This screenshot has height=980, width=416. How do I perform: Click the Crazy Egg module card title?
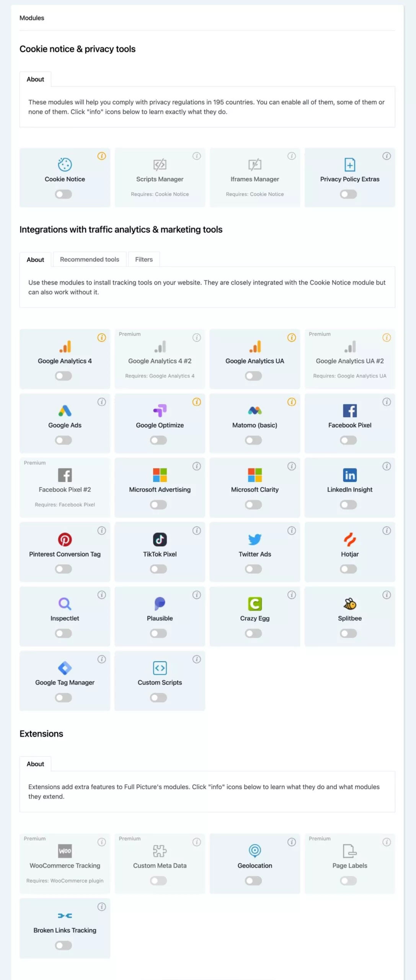pyautogui.click(x=255, y=618)
